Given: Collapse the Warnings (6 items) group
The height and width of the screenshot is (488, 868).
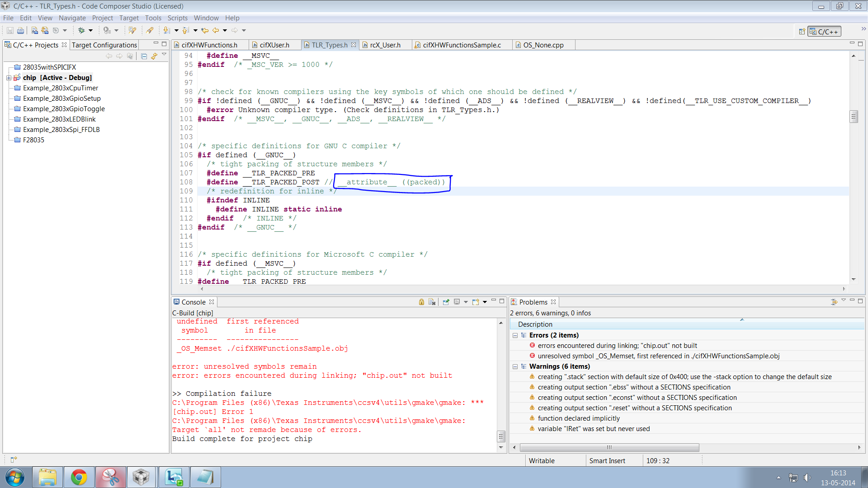Looking at the screenshot, I should (x=515, y=366).
